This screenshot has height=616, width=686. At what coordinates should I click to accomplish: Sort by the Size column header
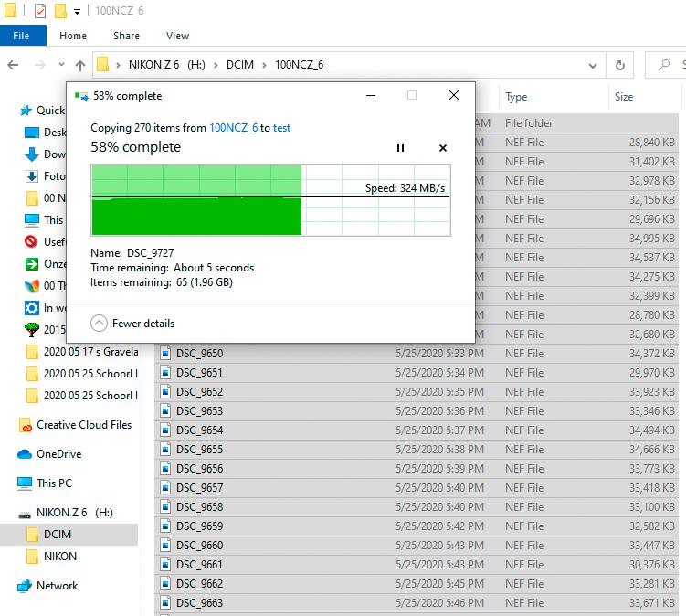(624, 97)
